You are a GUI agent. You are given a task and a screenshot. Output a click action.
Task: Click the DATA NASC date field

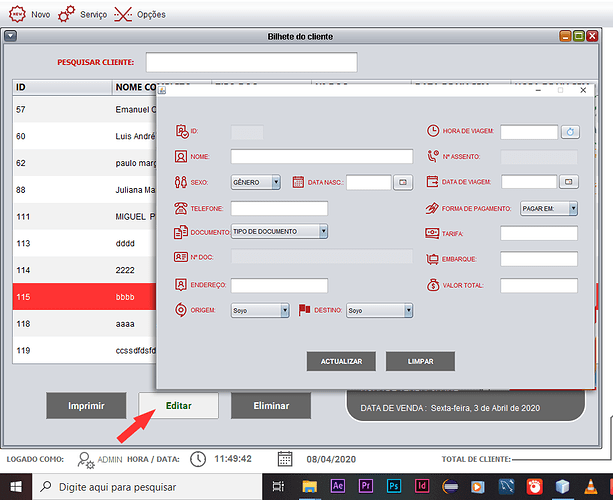369,182
